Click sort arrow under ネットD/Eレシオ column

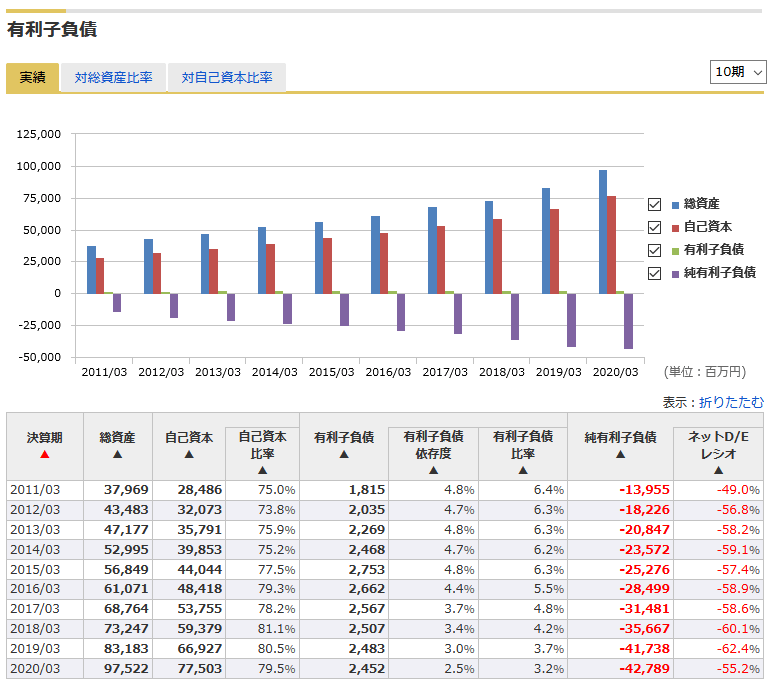(717, 469)
